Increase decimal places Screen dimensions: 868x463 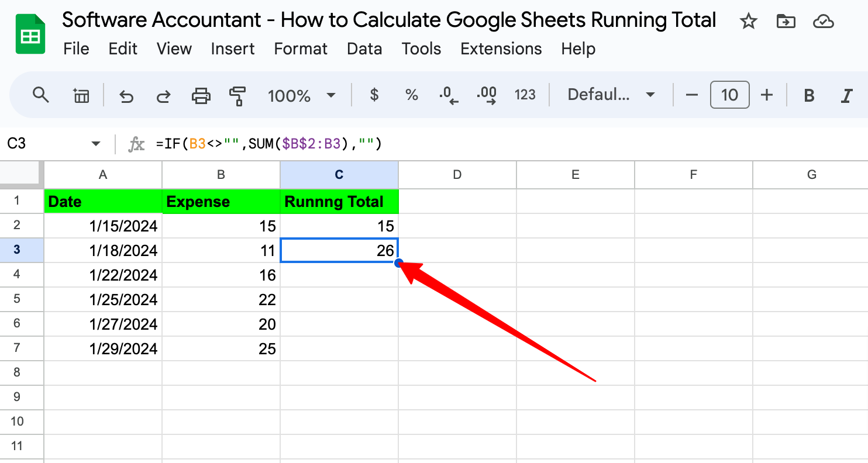[487, 95]
